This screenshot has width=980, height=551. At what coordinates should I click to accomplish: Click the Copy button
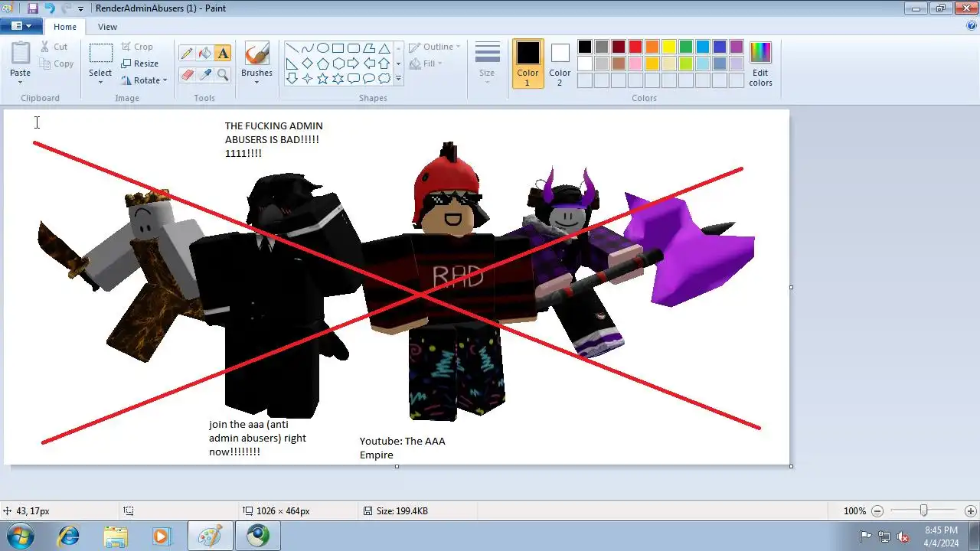(x=57, y=64)
